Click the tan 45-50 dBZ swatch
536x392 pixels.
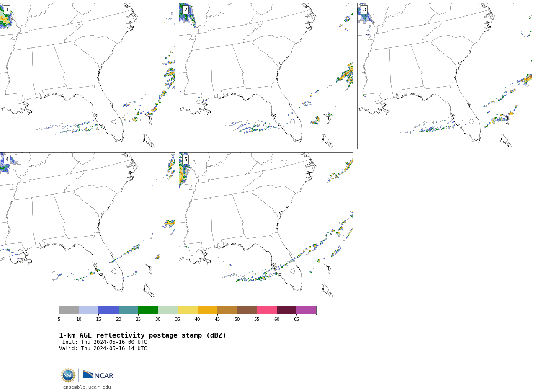[227, 310]
